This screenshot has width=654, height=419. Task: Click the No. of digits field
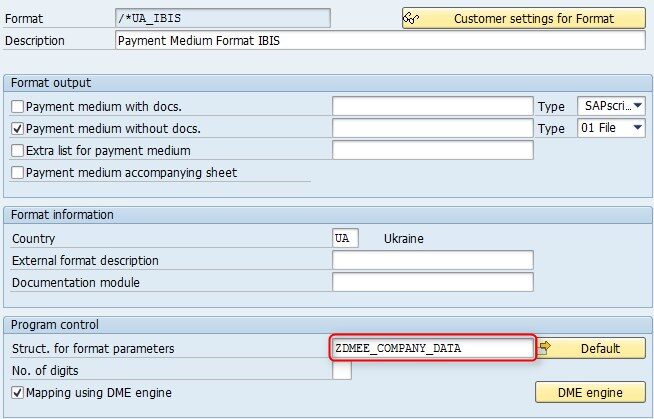coord(342,371)
